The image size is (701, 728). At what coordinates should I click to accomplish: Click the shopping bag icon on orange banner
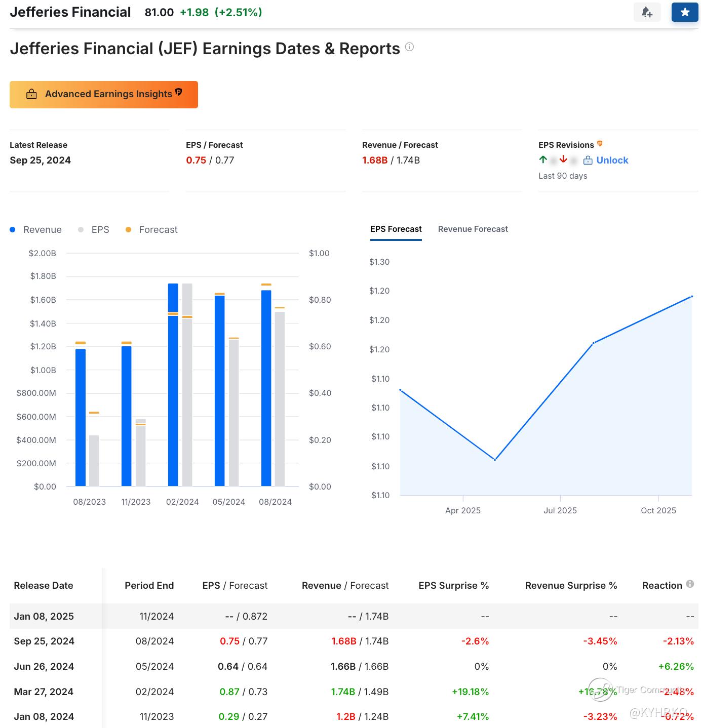coord(31,94)
